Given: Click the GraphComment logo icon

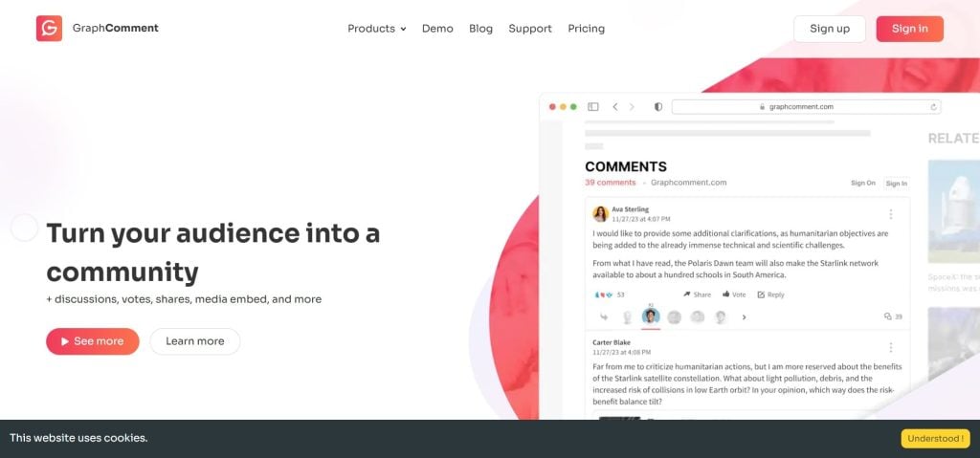Looking at the screenshot, I should tap(49, 29).
